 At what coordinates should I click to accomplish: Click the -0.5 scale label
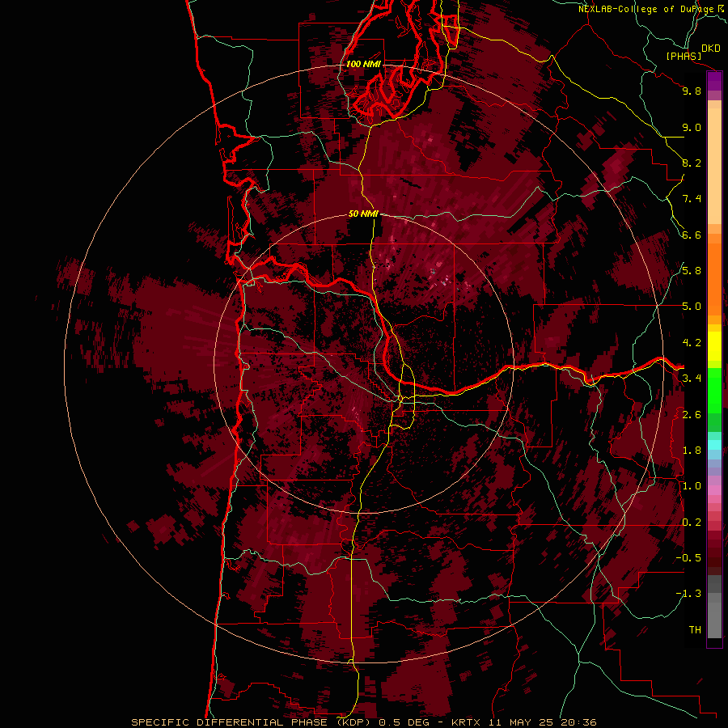[x=688, y=558]
